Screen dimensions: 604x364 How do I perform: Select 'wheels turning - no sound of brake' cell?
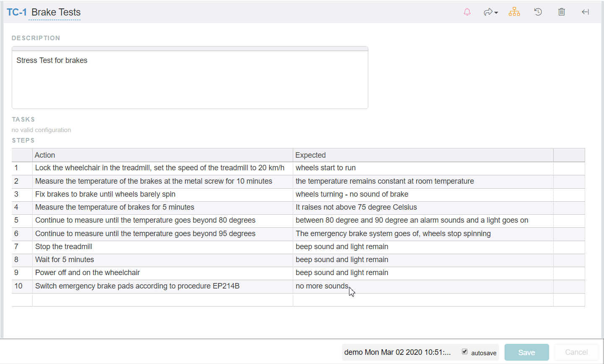coord(423,195)
